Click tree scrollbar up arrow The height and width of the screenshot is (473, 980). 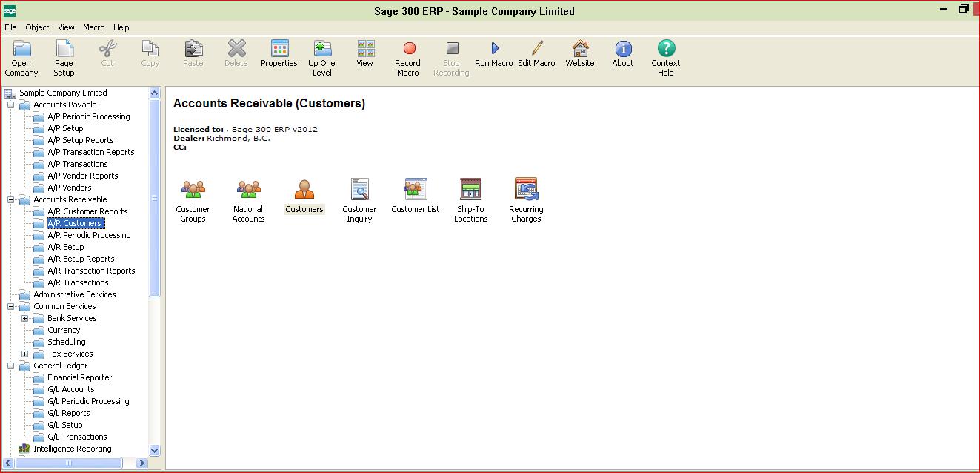[x=155, y=93]
